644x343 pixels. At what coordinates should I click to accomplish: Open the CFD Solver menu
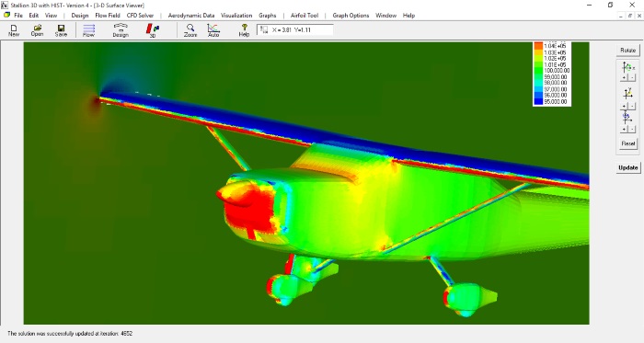click(x=140, y=16)
